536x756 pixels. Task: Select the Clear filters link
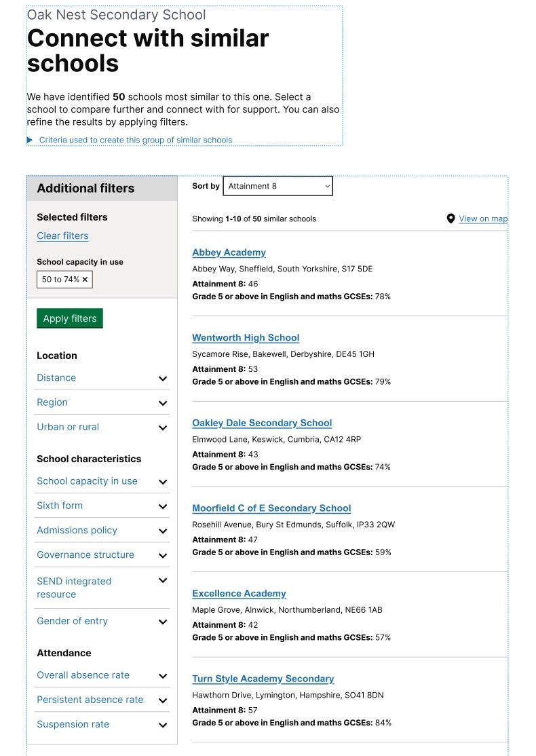(62, 235)
